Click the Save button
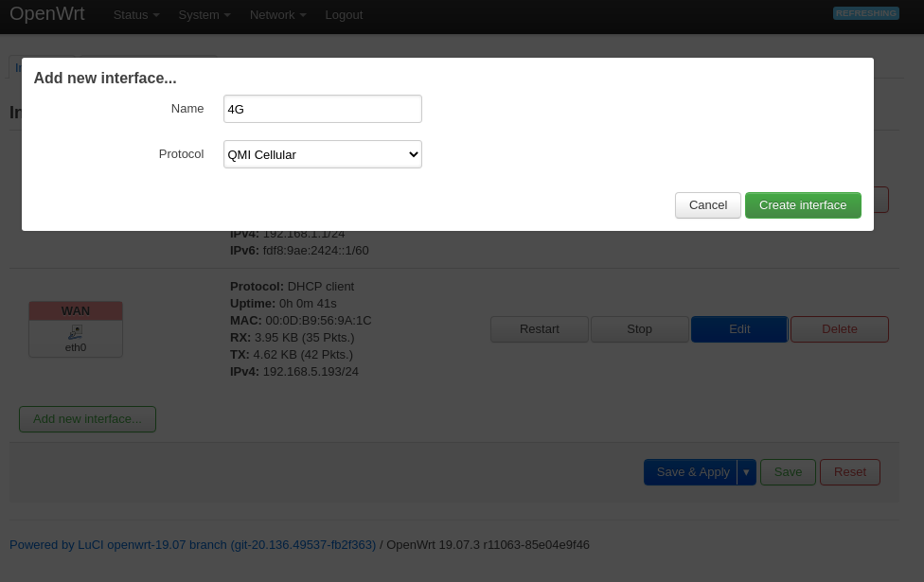 [788, 471]
